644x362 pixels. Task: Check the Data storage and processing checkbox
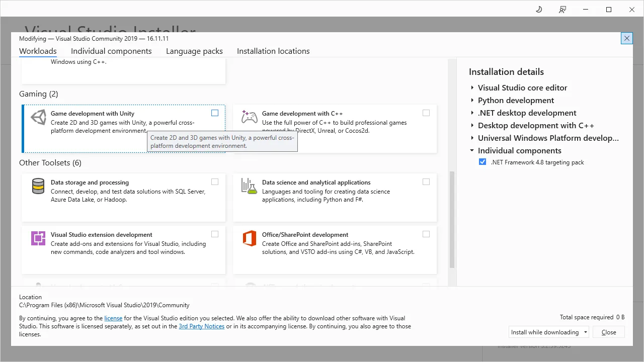click(215, 182)
